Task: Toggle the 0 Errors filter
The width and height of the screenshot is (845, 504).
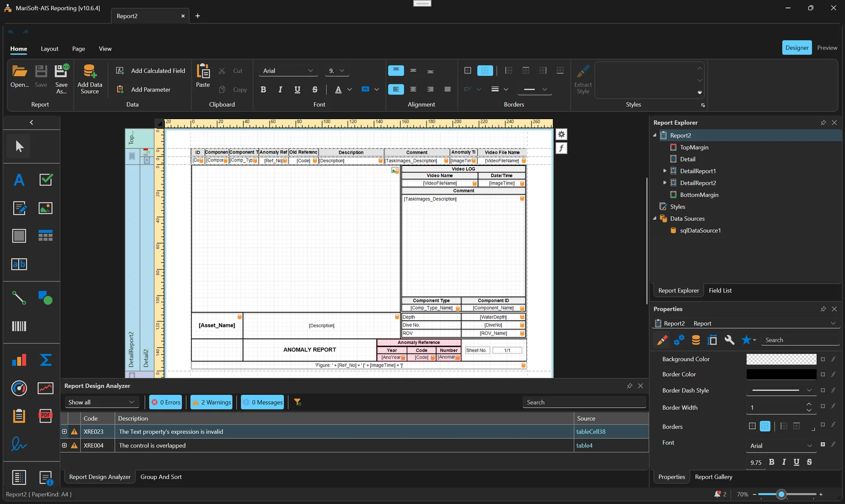Action: [x=165, y=402]
